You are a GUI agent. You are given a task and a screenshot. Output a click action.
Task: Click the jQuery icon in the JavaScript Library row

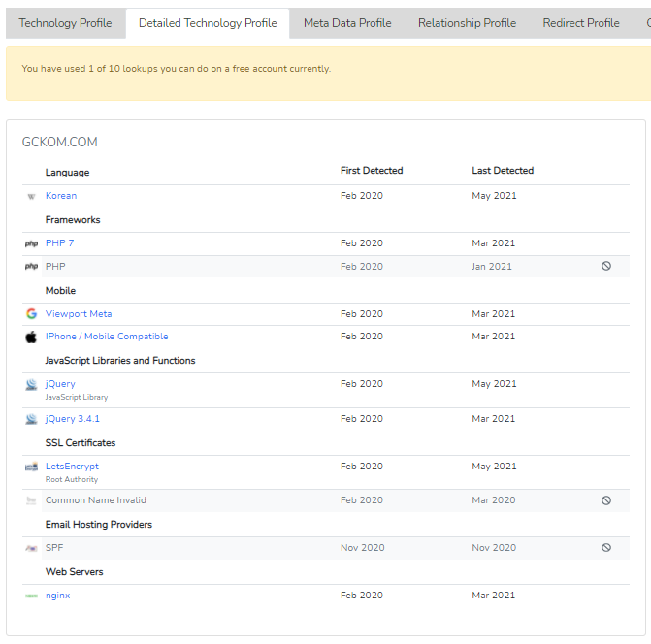(32, 385)
